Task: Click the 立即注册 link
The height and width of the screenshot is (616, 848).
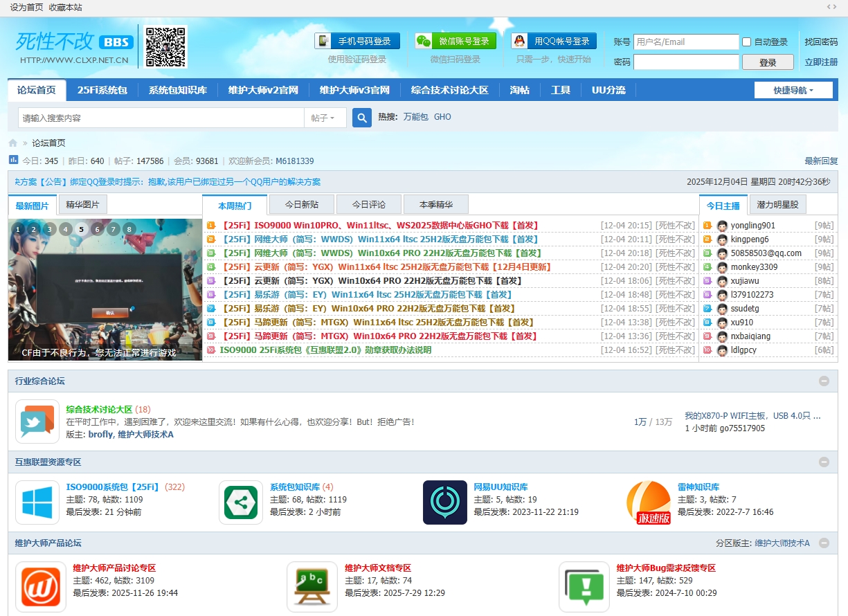Action: coord(821,61)
